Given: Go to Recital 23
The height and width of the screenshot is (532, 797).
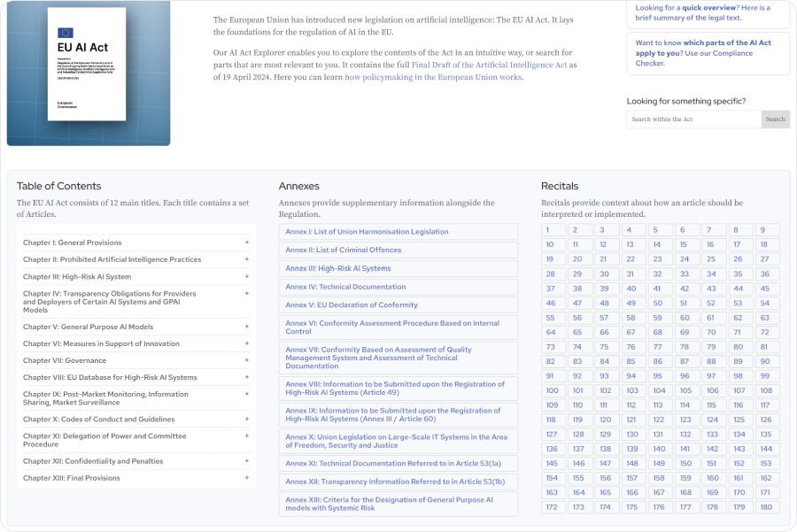Looking at the screenshot, I should 661,259.
